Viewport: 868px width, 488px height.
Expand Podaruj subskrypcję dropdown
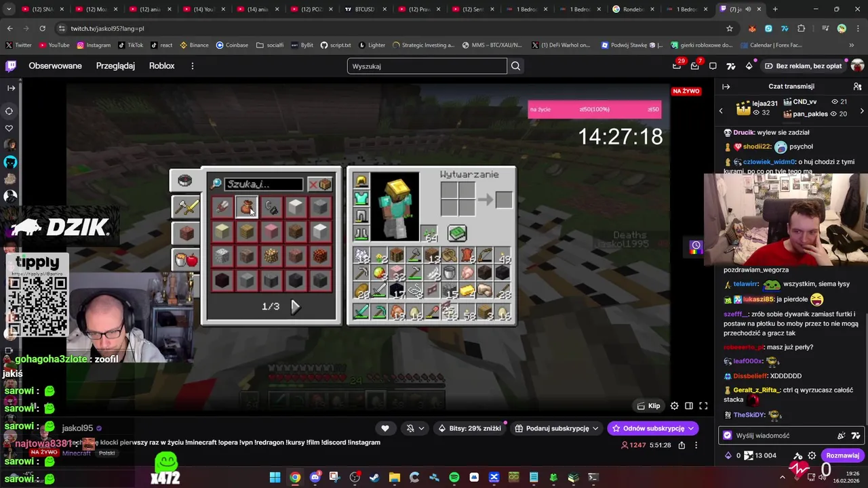point(557,428)
